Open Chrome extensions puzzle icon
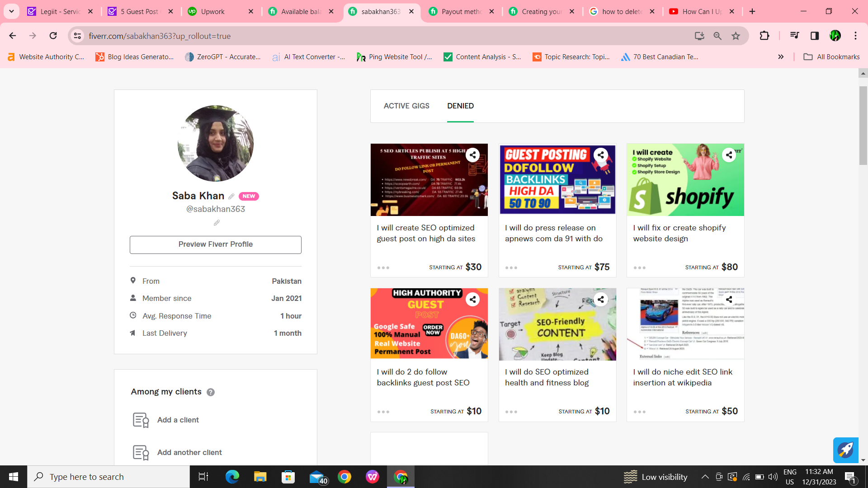Image resolution: width=868 pixels, height=488 pixels. pyautogui.click(x=764, y=36)
